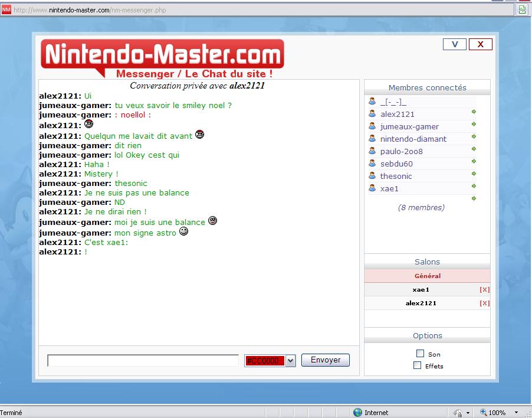Click the message 'C'est xae1:'
The image size is (532, 418).
106,243
